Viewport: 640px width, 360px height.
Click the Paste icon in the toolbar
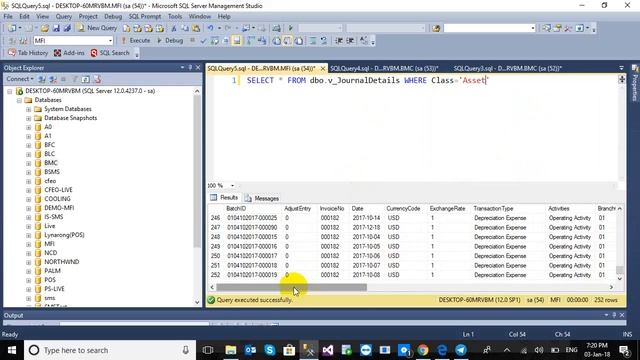click(196, 28)
